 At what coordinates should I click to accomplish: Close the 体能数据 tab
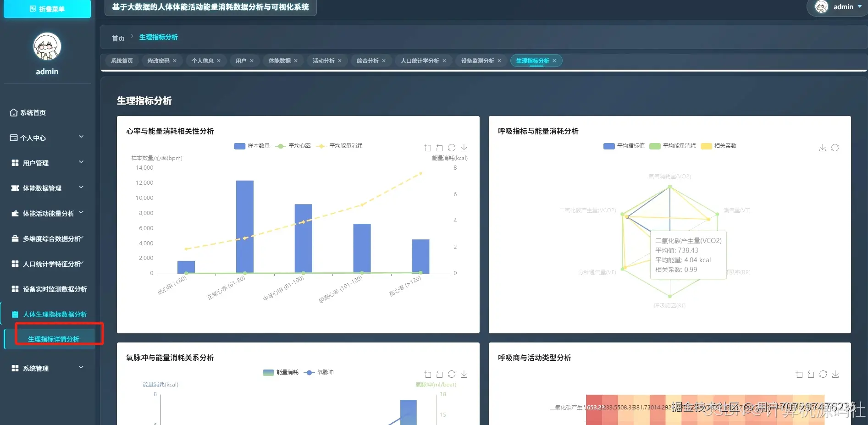pyautogui.click(x=296, y=61)
